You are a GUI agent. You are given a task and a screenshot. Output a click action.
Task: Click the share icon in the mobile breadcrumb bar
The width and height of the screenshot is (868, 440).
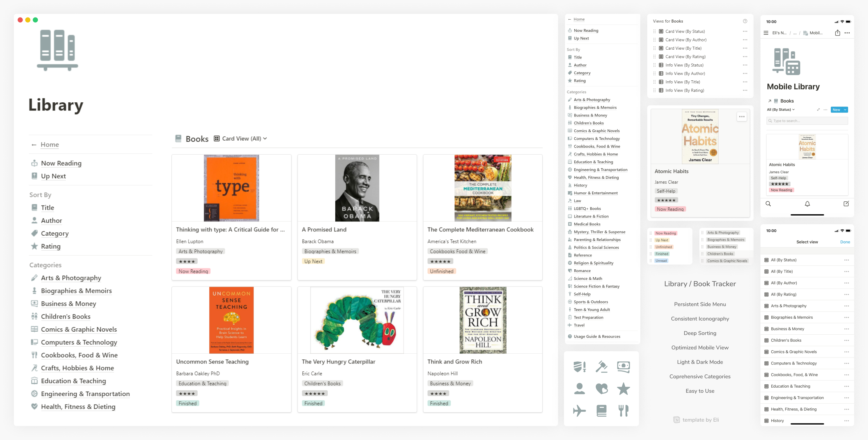(x=838, y=33)
